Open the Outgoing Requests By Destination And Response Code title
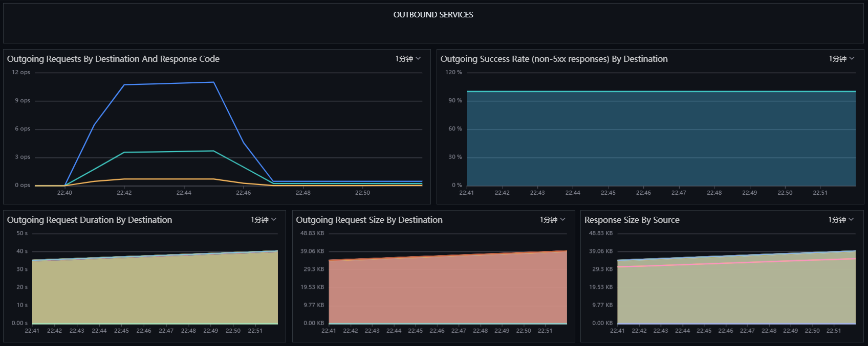The width and height of the screenshot is (868, 346). click(x=113, y=59)
